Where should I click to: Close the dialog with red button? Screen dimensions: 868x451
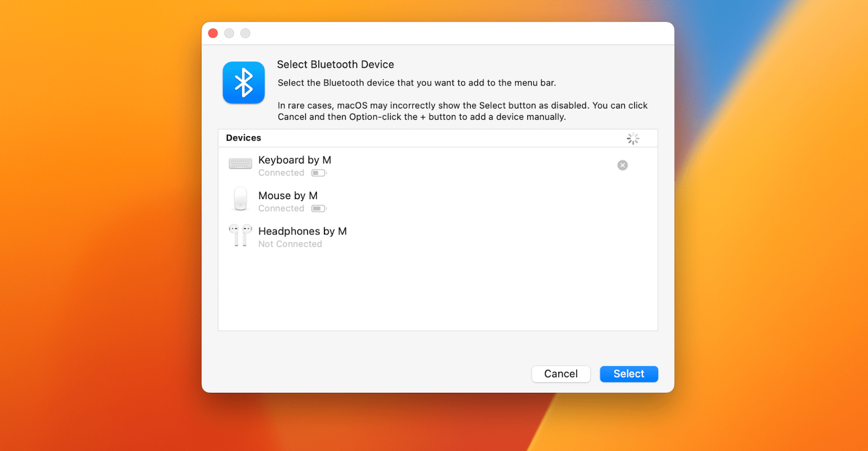tap(213, 34)
